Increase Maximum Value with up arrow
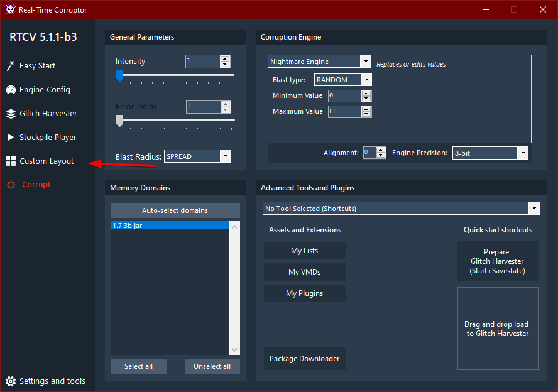The image size is (558, 392). click(366, 109)
